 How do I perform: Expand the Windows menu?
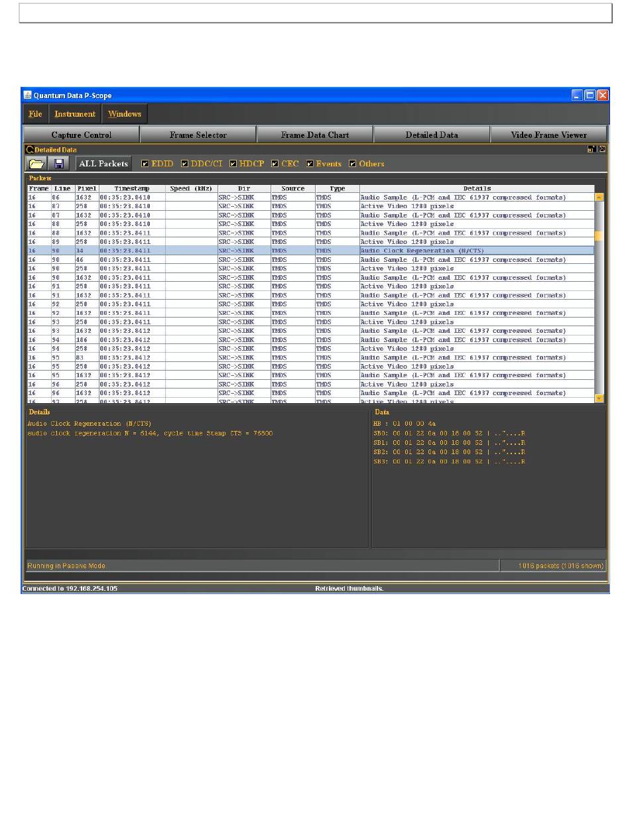(x=125, y=114)
